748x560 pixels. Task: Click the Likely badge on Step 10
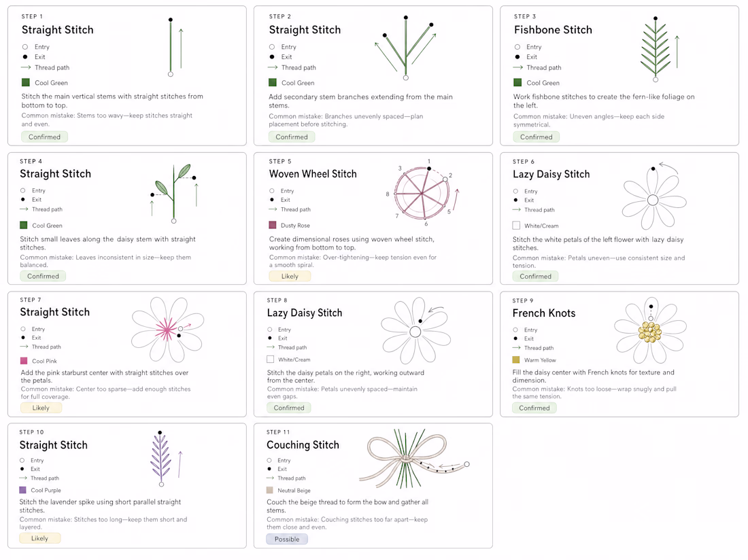click(x=39, y=538)
